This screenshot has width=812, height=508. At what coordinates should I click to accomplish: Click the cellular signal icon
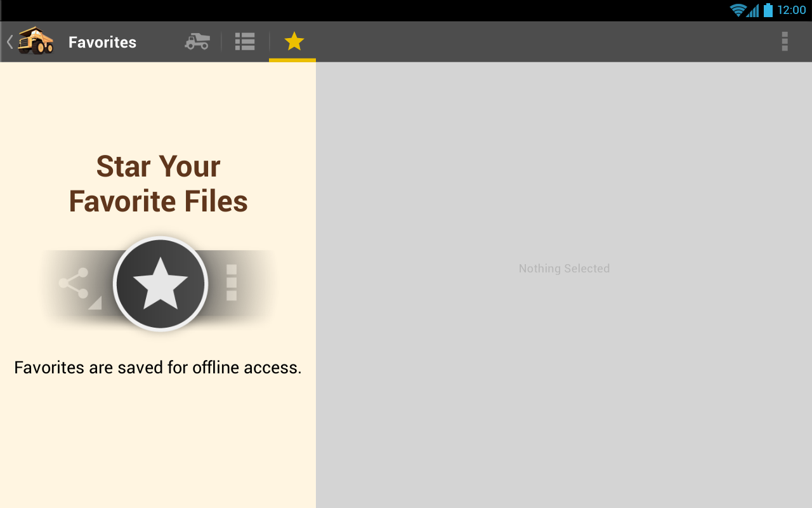pyautogui.click(x=753, y=11)
